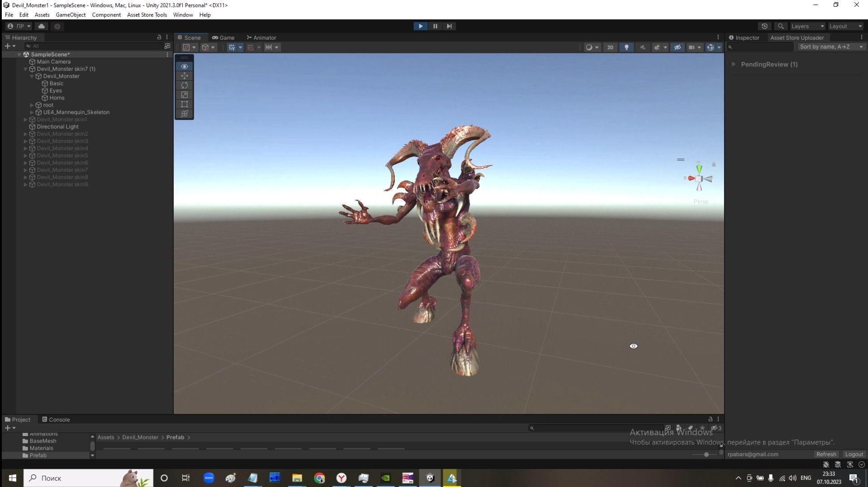Open Unity Version Control icon next to cloud

tap(57, 27)
